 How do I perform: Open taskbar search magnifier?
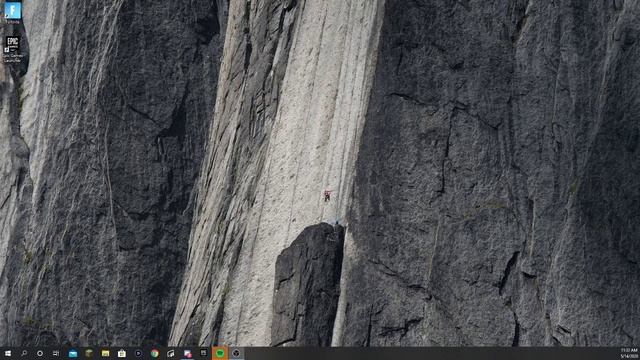pyautogui.click(x=24, y=353)
